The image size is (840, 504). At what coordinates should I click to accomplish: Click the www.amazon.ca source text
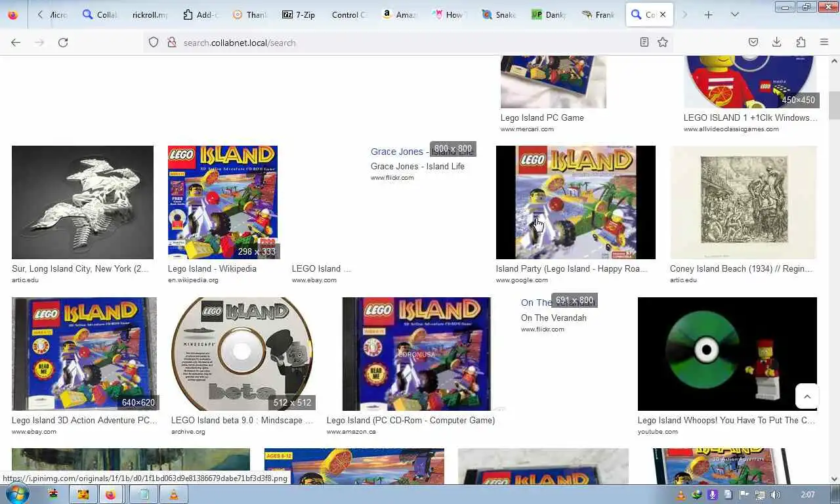coord(351,432)
